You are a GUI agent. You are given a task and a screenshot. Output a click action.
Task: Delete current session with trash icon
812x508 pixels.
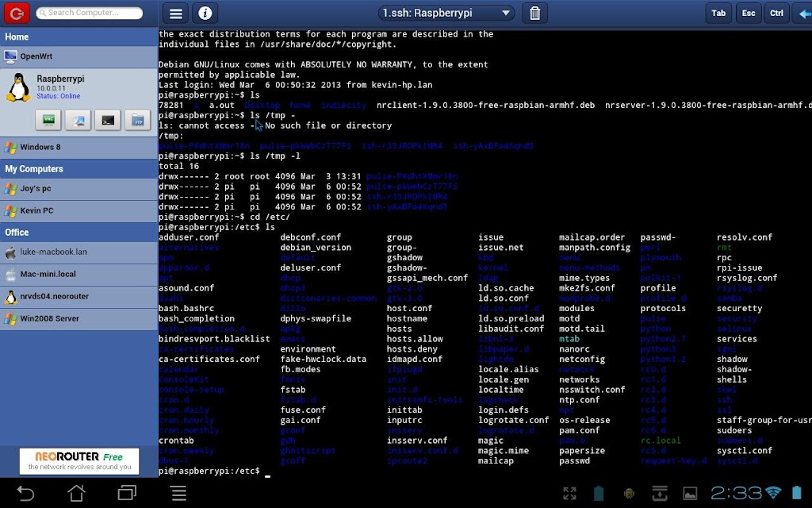[x=535, y=13]
